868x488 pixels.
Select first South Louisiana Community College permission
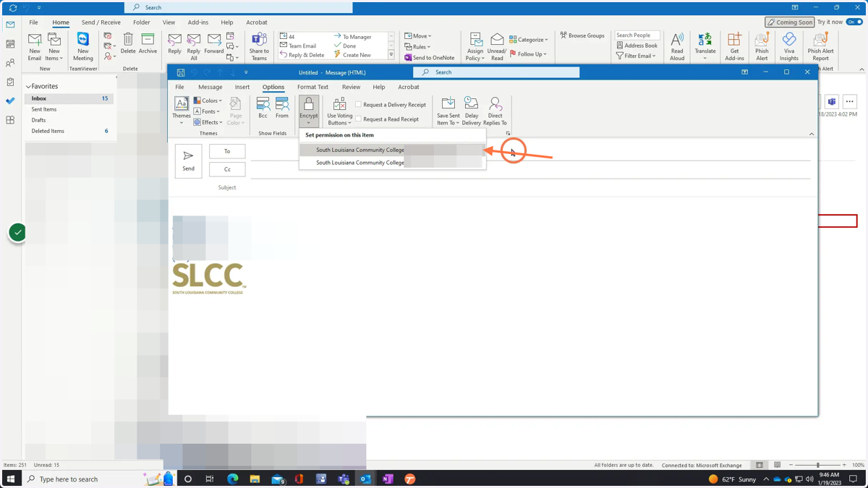[x=392, y=150]
